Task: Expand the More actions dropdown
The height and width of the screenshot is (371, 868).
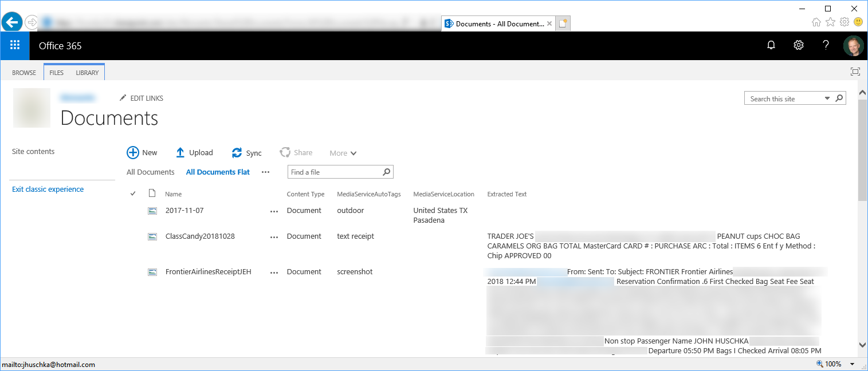Action: coord(343,153)
